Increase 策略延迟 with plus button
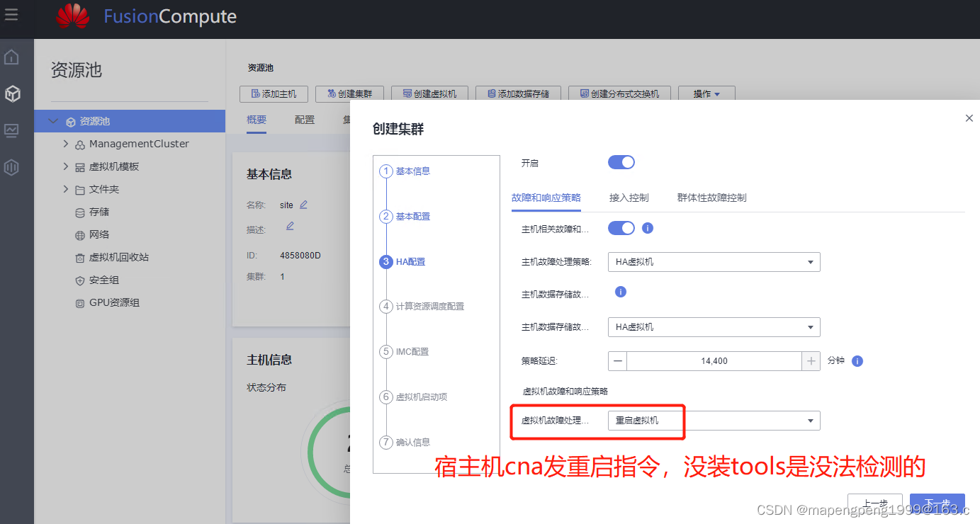The image size is (980, 524). 811,361
